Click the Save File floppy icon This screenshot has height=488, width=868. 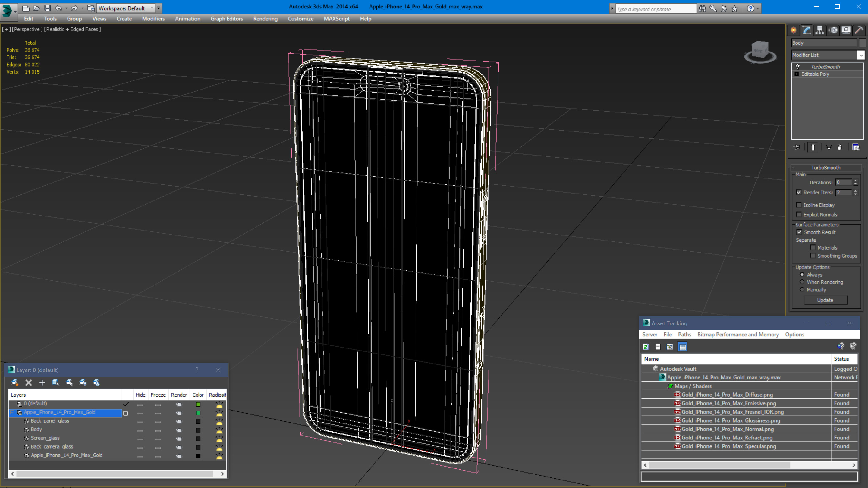click(48, 8)
